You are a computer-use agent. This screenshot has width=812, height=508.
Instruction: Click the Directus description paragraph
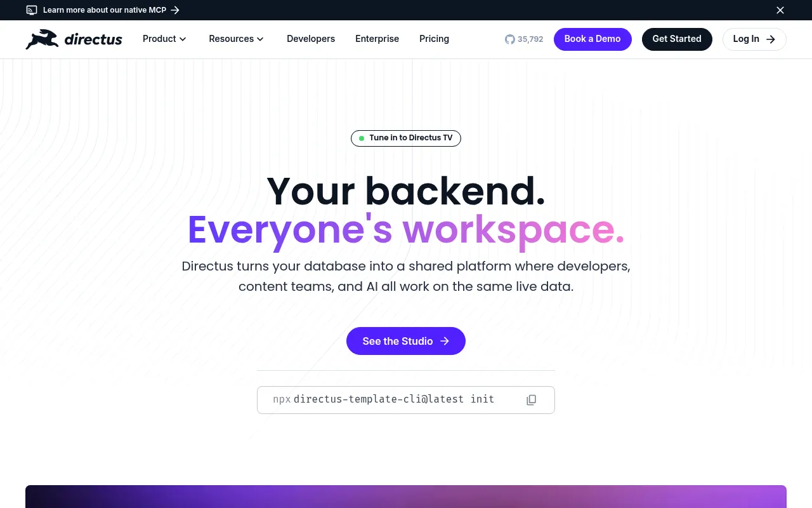tap(406, 276)
